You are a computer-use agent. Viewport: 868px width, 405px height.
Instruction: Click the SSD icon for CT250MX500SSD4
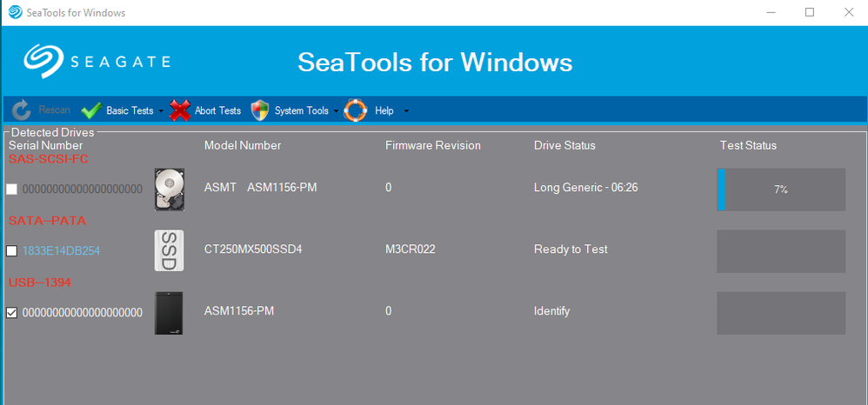pyautogui.click(x=170, y=250)
